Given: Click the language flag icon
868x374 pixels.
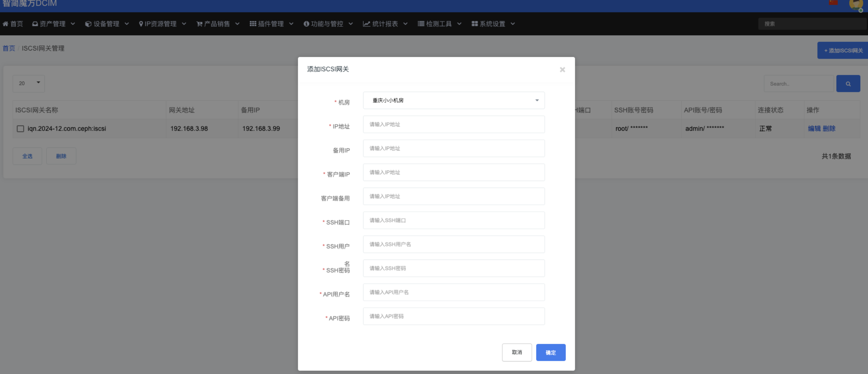Looking at the screenshot, I should [x=833, y=3].
